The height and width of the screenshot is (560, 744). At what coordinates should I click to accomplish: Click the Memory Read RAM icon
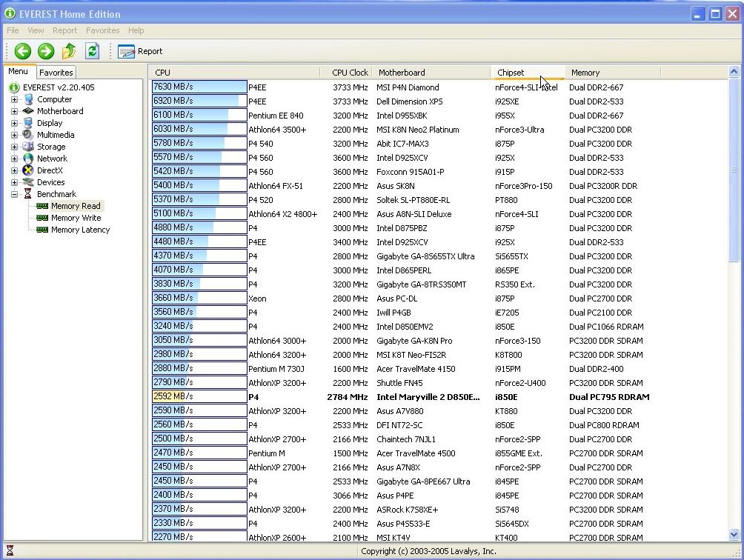[42, 206]
